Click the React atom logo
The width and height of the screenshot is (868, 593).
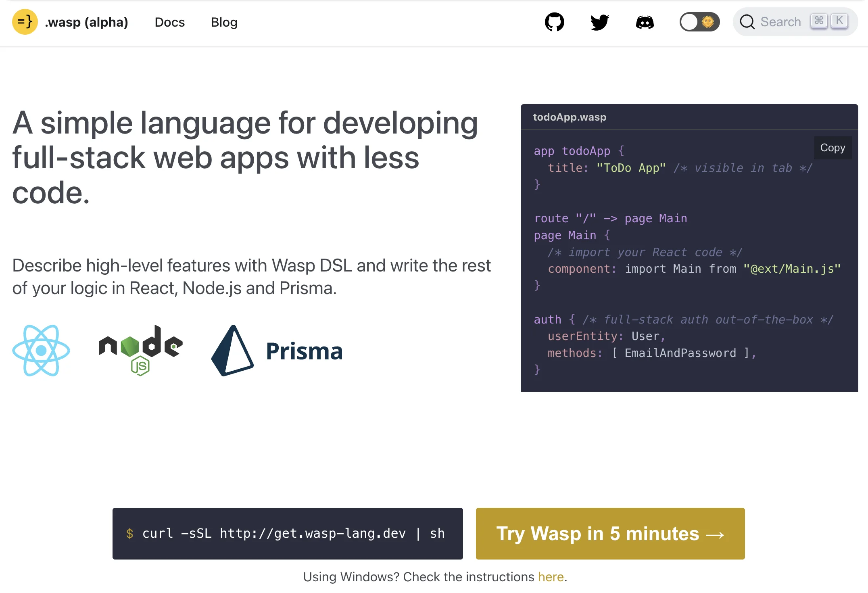(x=41, y=350)
